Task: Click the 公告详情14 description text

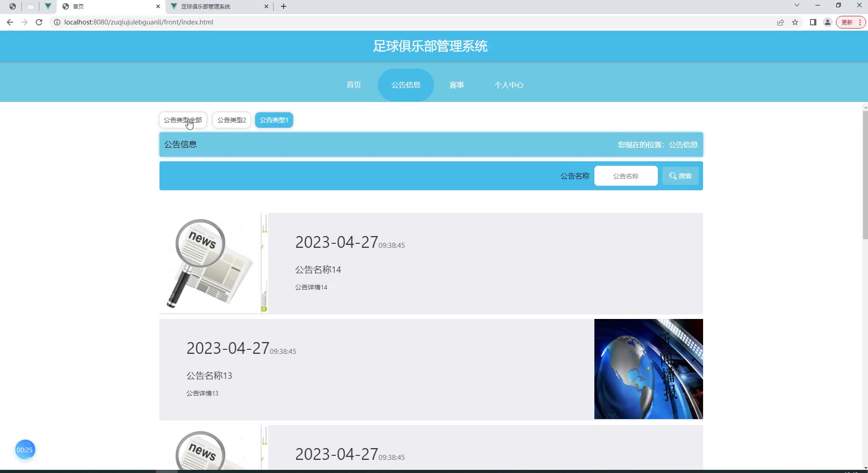Action: [x=311, y=287]
